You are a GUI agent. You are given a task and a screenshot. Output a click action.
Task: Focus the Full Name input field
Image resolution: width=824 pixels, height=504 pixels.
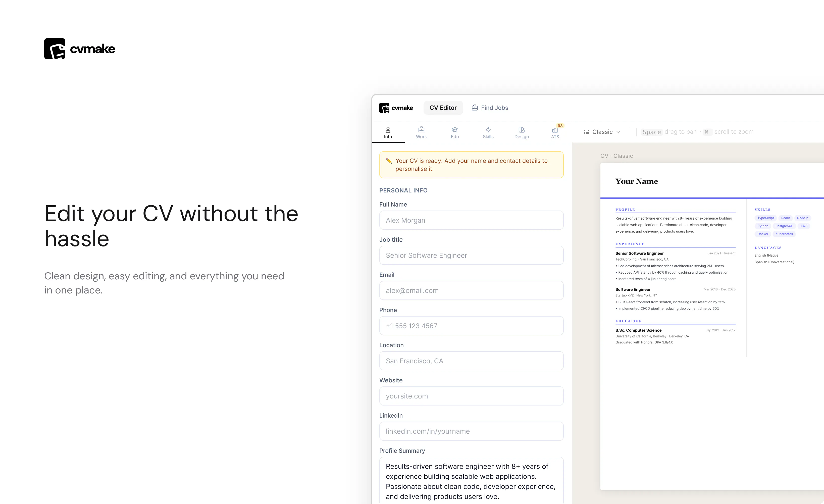(x=471, y=220)
